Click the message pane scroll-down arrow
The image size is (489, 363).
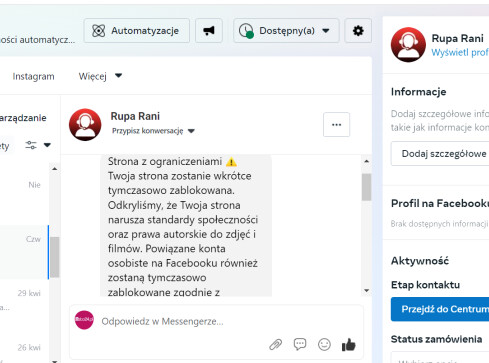click(366, 291)
